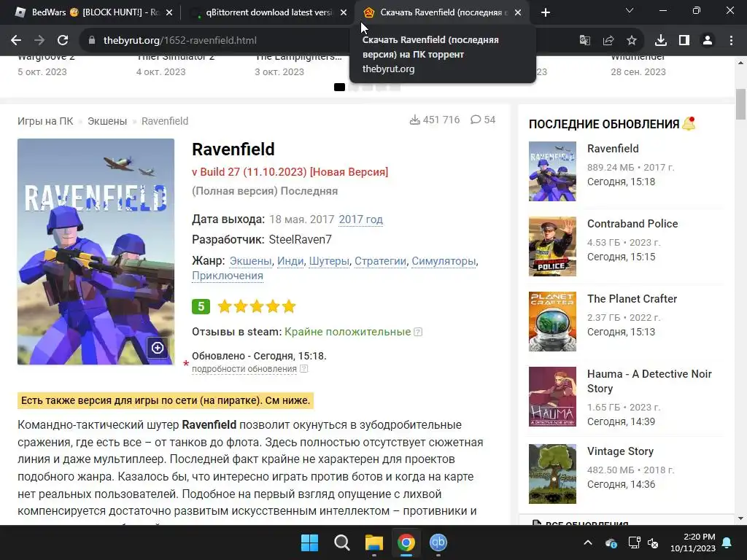
Task: Open a new browser tab
Action: (546, 12)
